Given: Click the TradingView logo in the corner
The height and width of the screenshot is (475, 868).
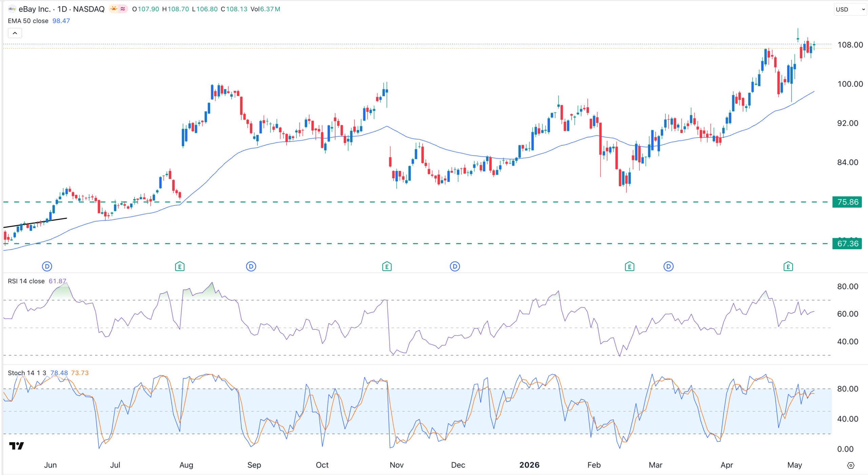Looking at the screenshot, I should click(x=16, y=446).
